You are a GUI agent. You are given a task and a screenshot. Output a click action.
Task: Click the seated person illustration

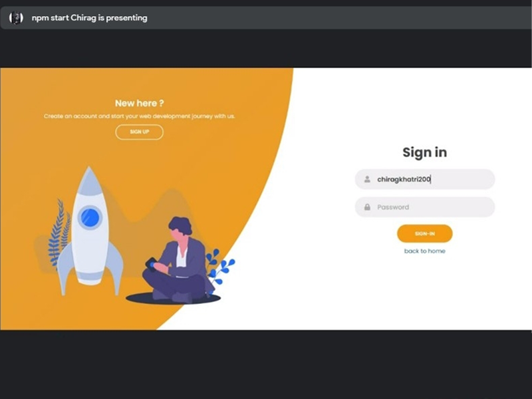click(x=178, y=259)
